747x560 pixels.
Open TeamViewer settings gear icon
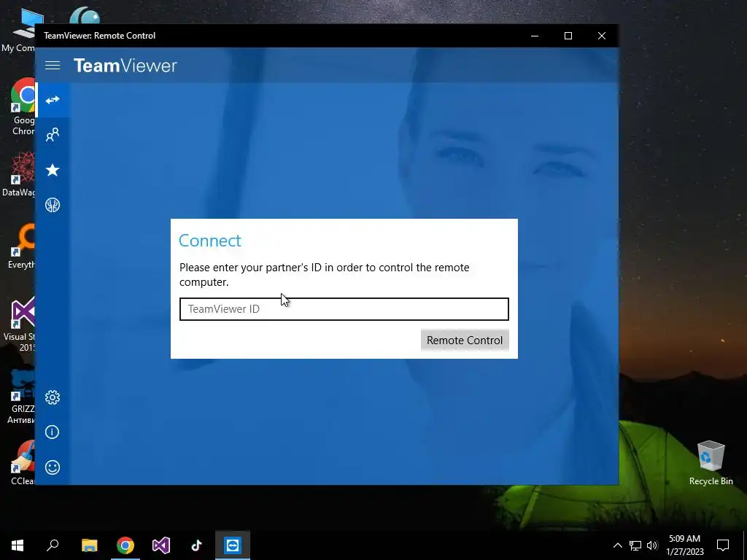53,397
